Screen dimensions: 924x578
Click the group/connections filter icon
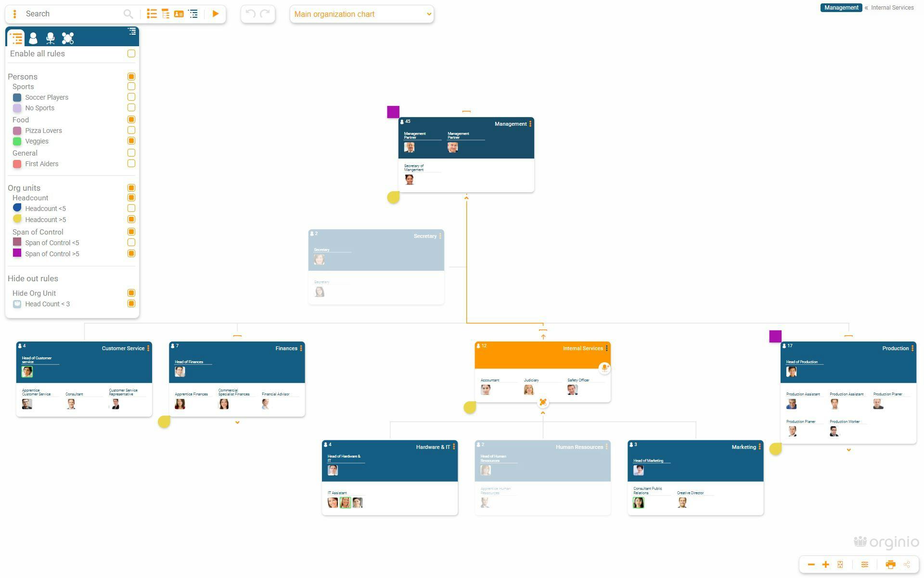pos(66,37)
